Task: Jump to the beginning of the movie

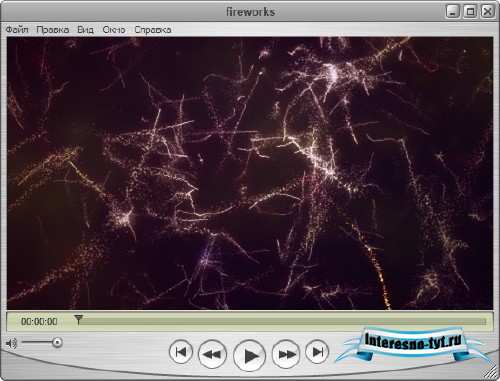Action: click(181, 352)
